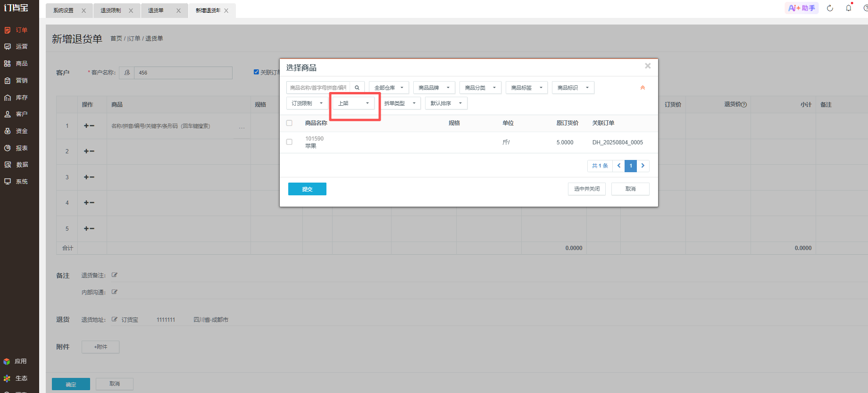The height and width of the screenshot is (393, 868).
Task: Expand the 默认排序 dropdown
Action: click(x=446, y=103)
